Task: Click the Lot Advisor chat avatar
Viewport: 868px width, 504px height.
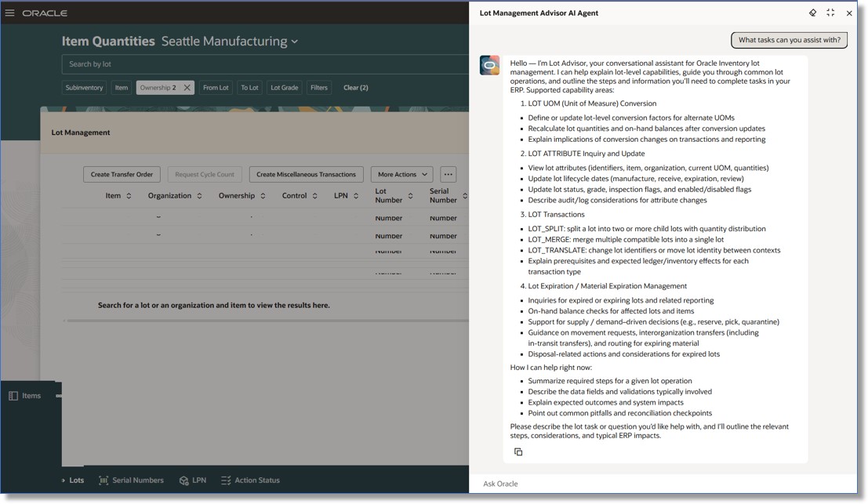Action: [x=489, y=65]
